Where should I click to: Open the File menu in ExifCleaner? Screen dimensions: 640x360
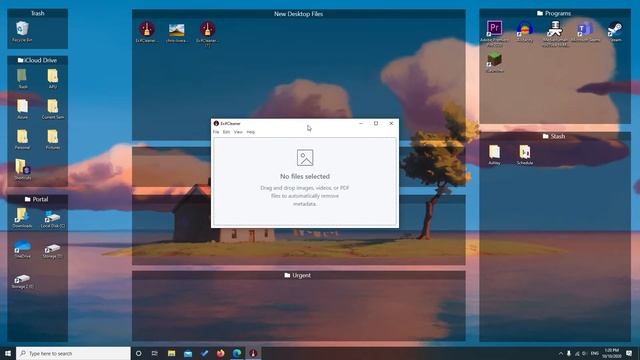pyautogui.click(x=216, y=132)
